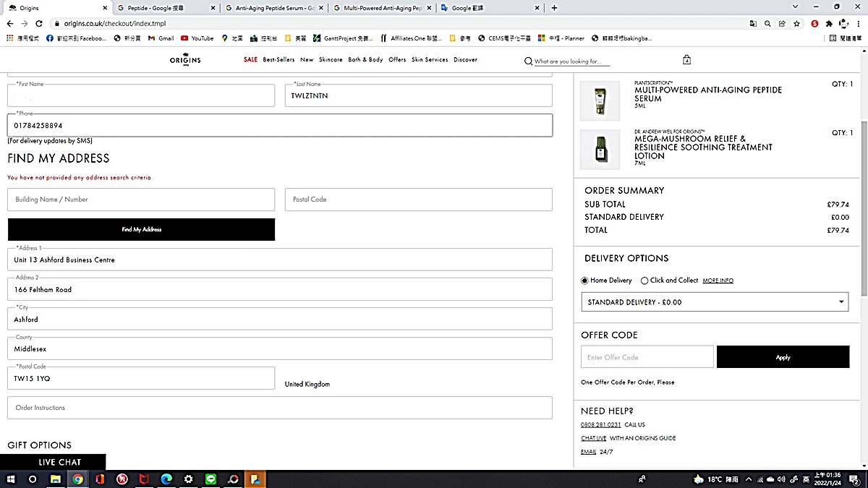Click the EMAIL help link
Viewport: 868px width, 488px height.
(588, 452)
